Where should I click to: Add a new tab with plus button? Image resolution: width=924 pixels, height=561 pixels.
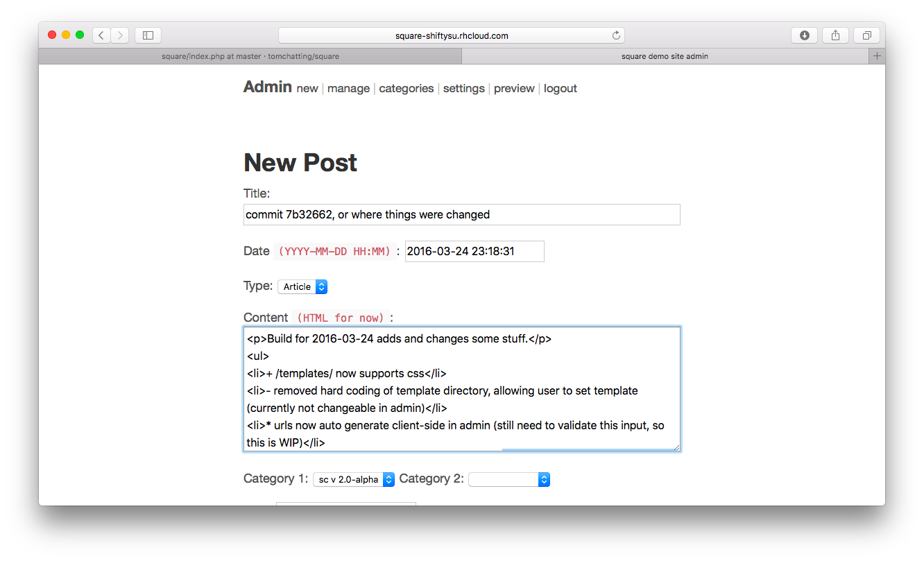pyautogui.click(x=877, y=56)
